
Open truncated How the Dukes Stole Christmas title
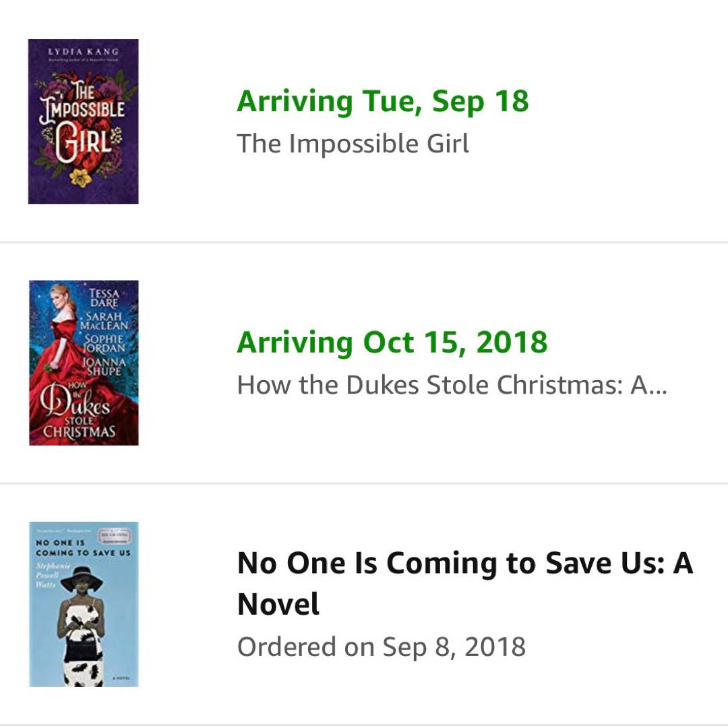[x=452, y=385]
